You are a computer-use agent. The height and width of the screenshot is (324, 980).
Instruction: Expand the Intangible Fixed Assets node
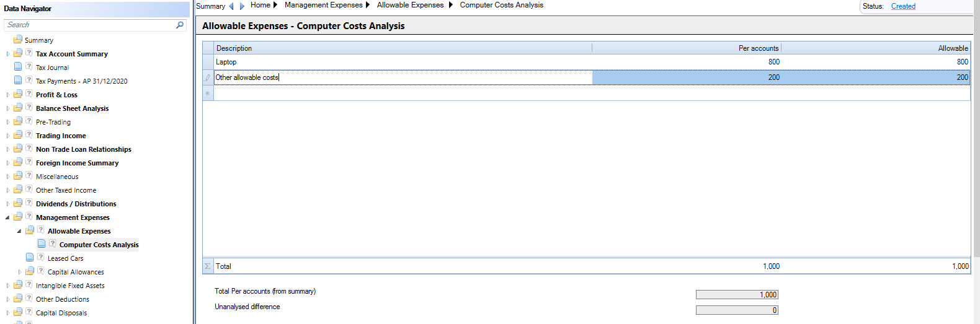click(7, 286)
